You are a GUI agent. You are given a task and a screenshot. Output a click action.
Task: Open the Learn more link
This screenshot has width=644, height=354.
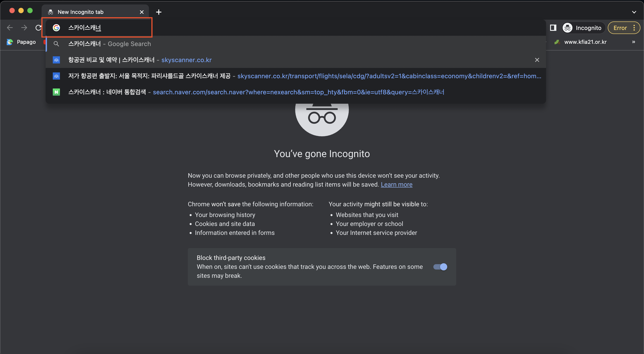point(396,184)
